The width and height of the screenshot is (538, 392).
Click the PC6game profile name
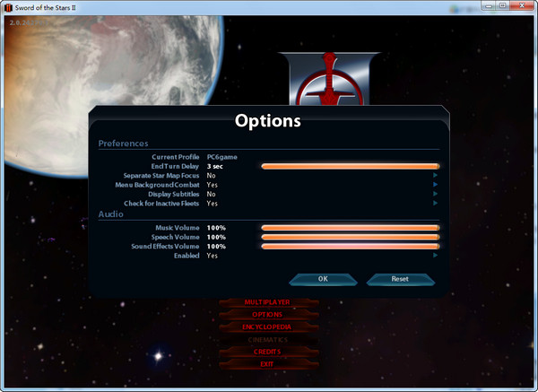coord(222,157)
